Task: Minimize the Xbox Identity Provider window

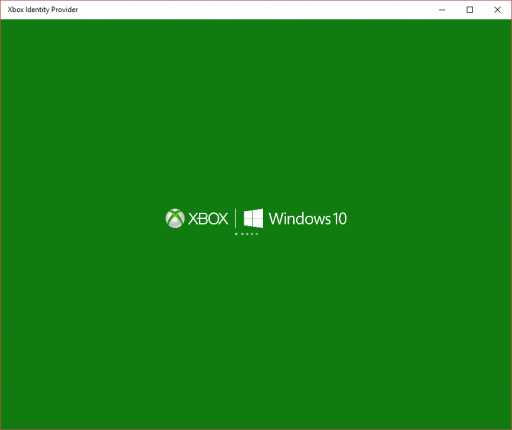Action: 442,10
